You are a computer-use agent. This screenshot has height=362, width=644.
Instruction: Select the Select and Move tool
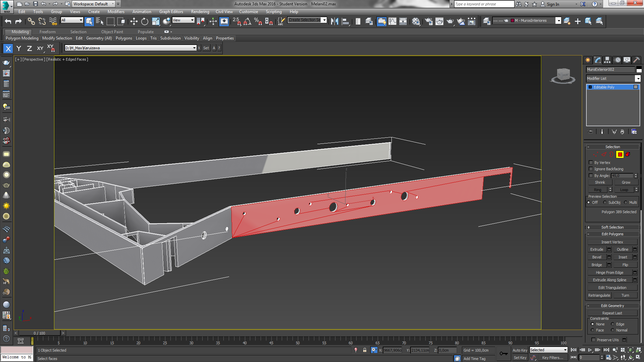(134, 21)
